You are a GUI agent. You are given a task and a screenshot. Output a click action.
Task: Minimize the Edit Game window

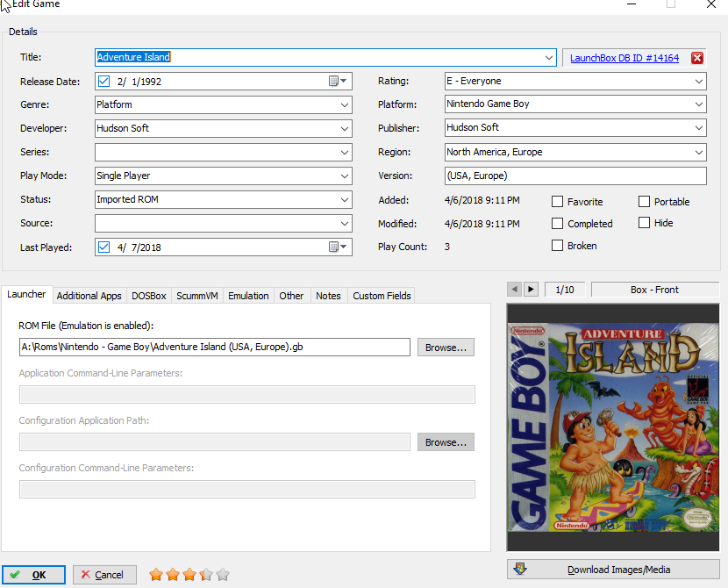click(x=631, y=4)
